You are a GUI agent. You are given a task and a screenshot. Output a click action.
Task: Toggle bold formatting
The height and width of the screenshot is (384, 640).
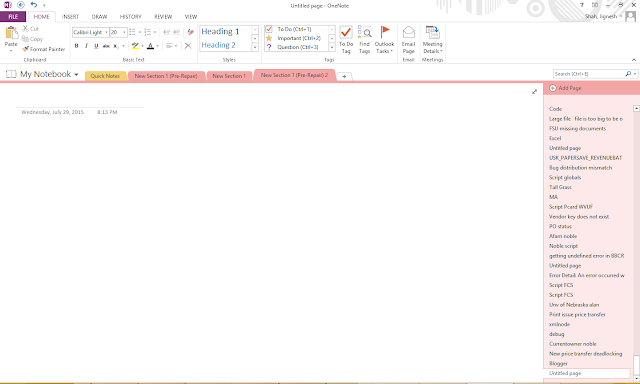pos(76,46)
